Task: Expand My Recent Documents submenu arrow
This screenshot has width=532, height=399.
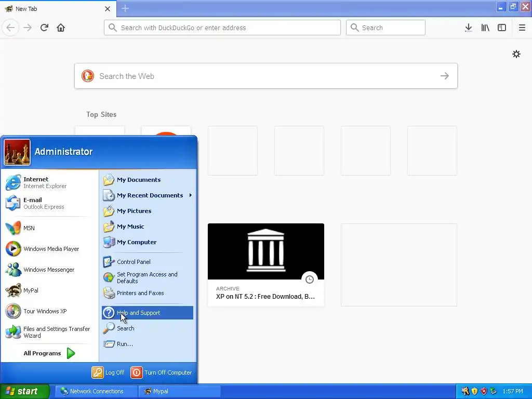Action: point(191,195)
